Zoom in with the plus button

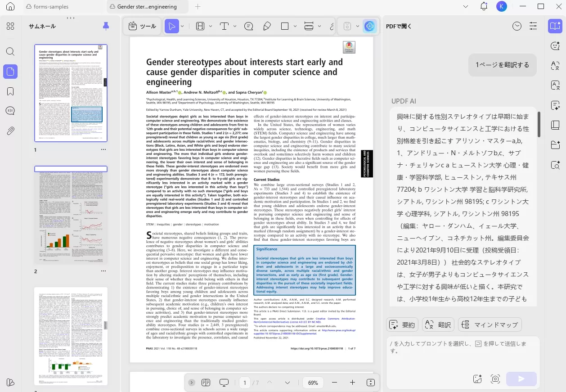pyautogui.click(x=352, y=383)
